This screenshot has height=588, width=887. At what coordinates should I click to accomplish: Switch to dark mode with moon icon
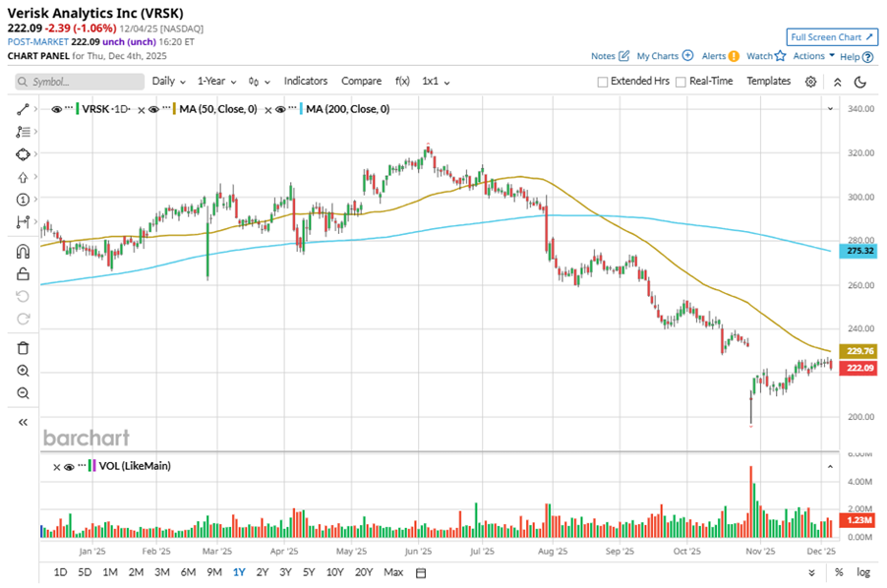pyautogui.click(x=860, y=82)
